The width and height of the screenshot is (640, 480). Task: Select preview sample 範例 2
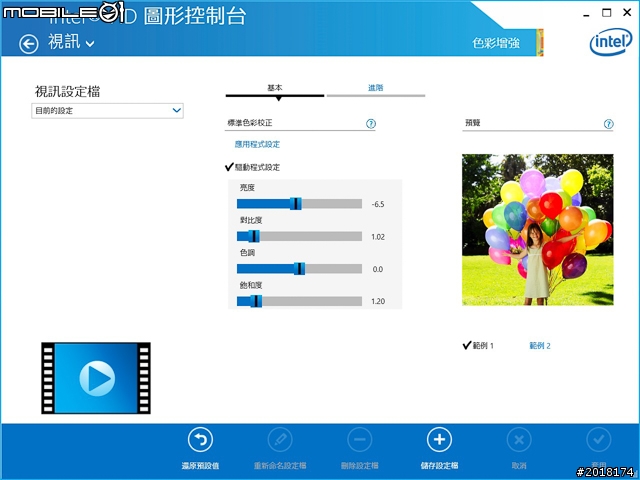pos(540,346)
